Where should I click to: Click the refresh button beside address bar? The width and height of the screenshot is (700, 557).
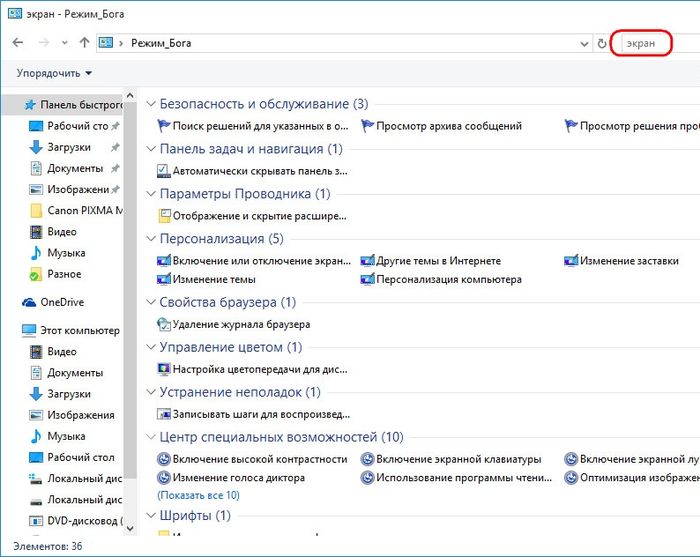coord(601,44)
